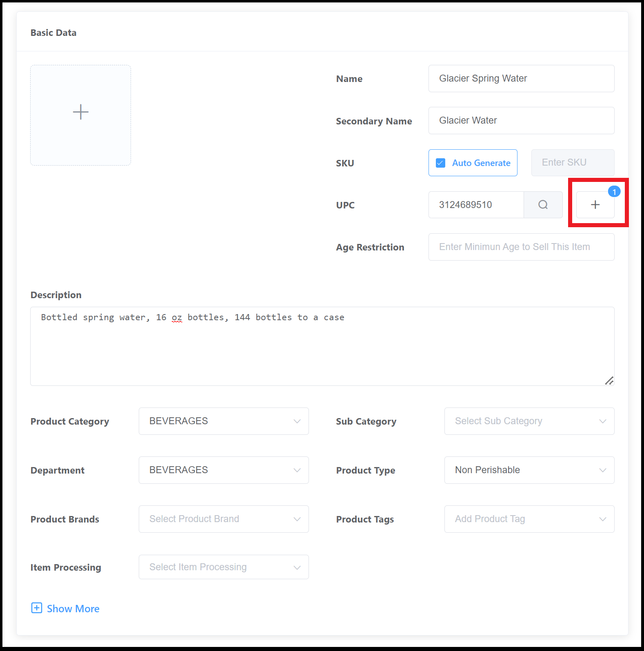
Task: Open the Product Tags selector
Action: [x=529, y=519]
